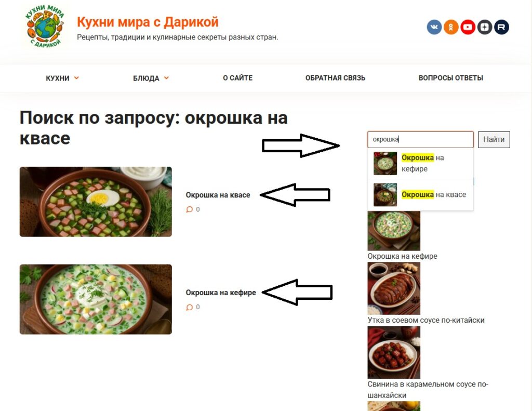The image size is (532, 411).
Task: Go to ВОПРОСЫ ОТВЕТЫ page
Action: 450,78
